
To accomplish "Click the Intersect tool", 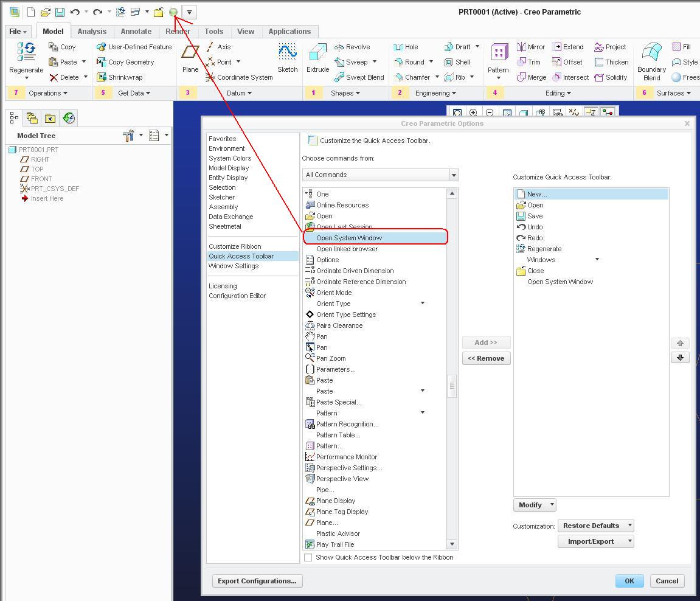I will 570,77.
